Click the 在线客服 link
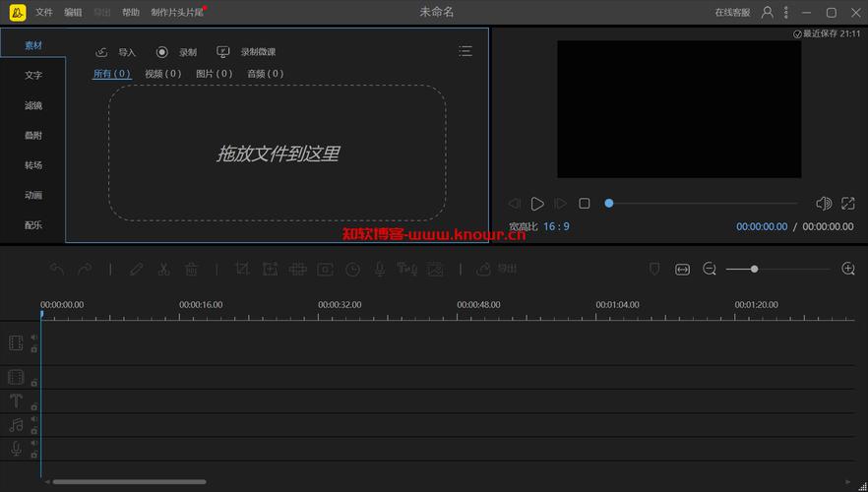Viewport: 868px width, 492px height. pyautogui.click(x=732, y=13)
